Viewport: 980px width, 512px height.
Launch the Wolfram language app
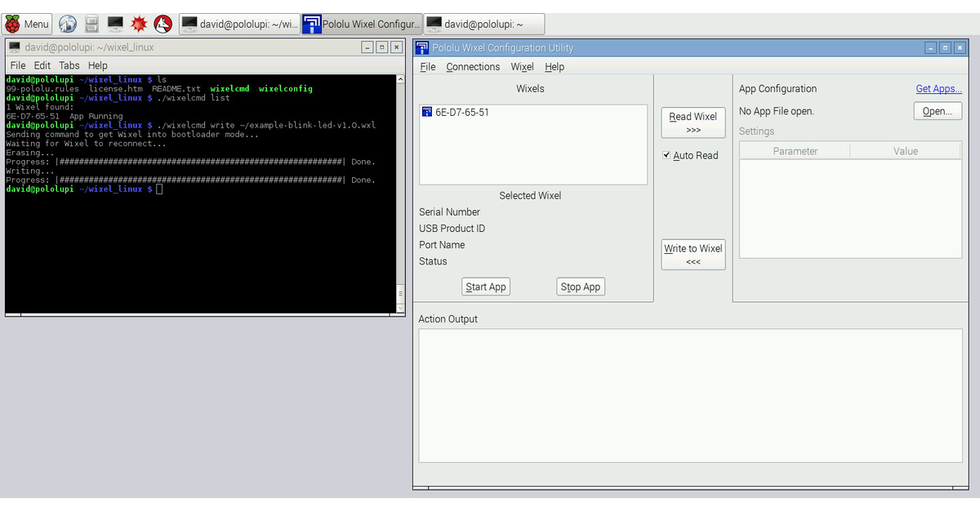click(x=163, y=24)
